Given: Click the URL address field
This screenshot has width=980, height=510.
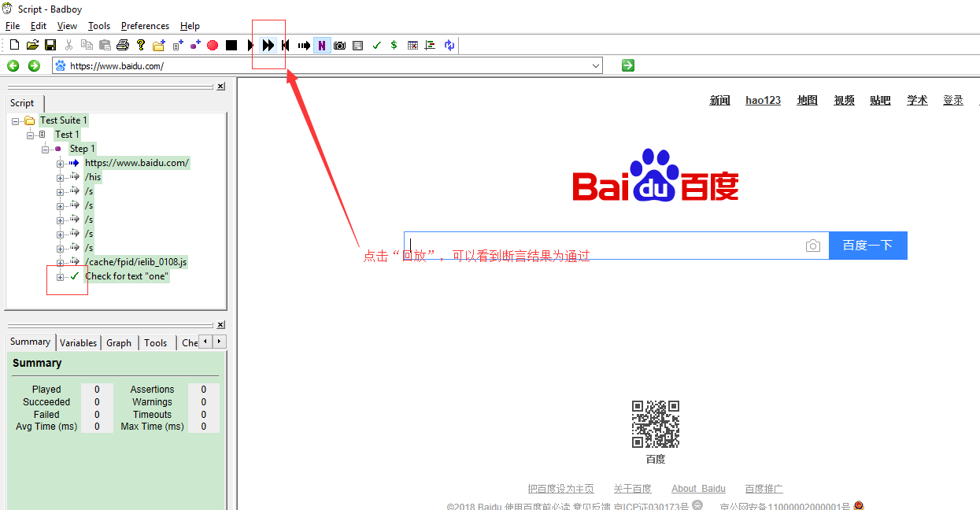Looking at the screenshot, I should [327, 66].
